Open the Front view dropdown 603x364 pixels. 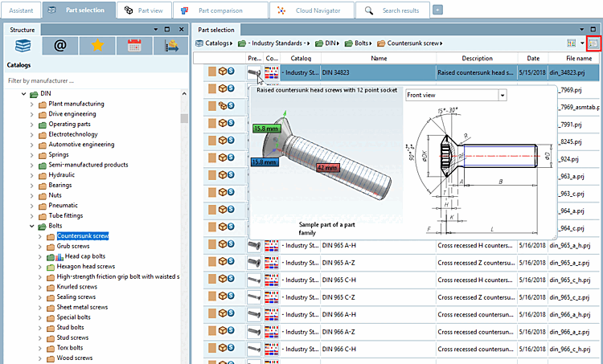[x=457, y=95]
